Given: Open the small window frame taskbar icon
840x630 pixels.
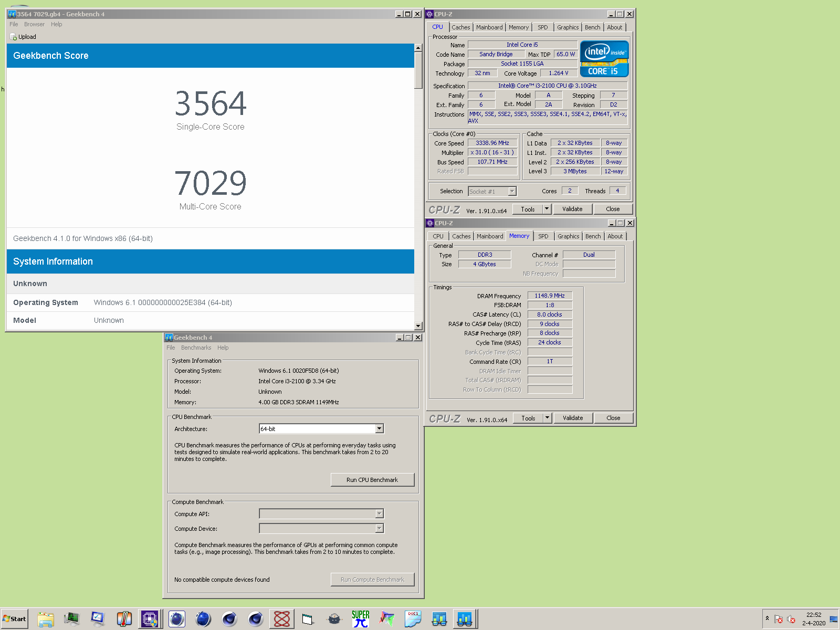Looking at the screenshot, I should coord(308,619).
